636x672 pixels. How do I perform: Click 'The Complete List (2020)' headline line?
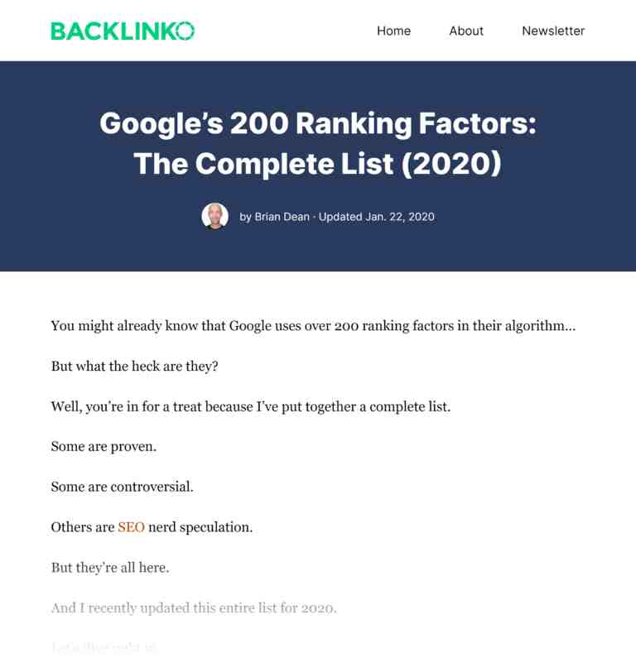pyautogui.click(x=318, y=164)
